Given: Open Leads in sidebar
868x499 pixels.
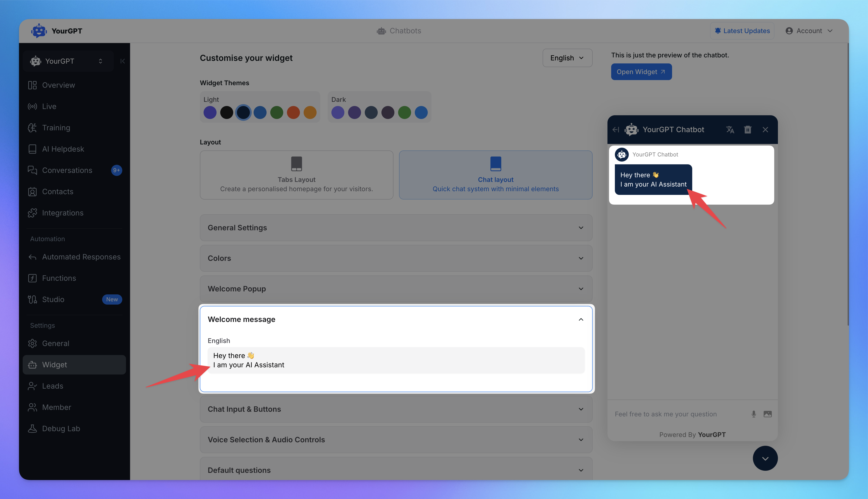Looking at the screenshot, I should coord(74,386).
